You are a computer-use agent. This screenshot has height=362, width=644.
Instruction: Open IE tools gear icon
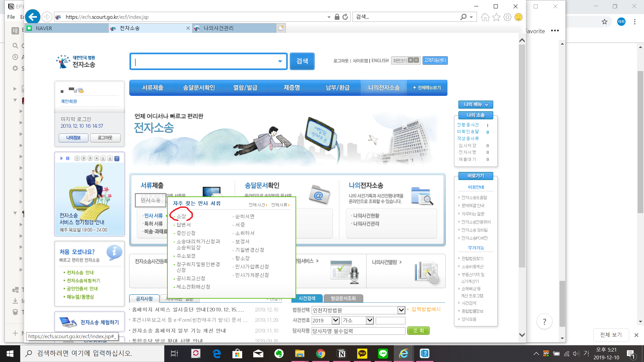pos(507,17)
